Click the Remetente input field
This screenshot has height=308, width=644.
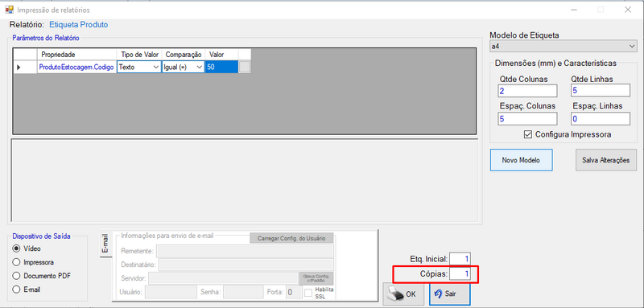246,251
